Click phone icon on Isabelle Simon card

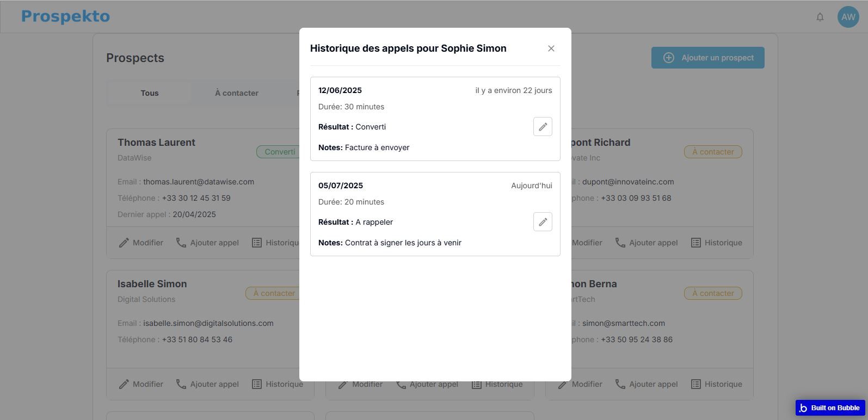point(181,384)
